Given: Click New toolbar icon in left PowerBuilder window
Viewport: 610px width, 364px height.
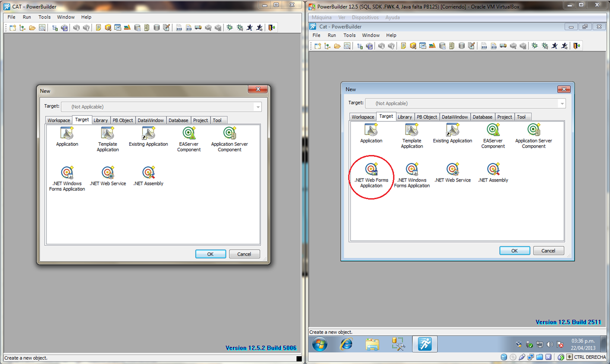Looking at the screenshot, I should coord(13,28).
